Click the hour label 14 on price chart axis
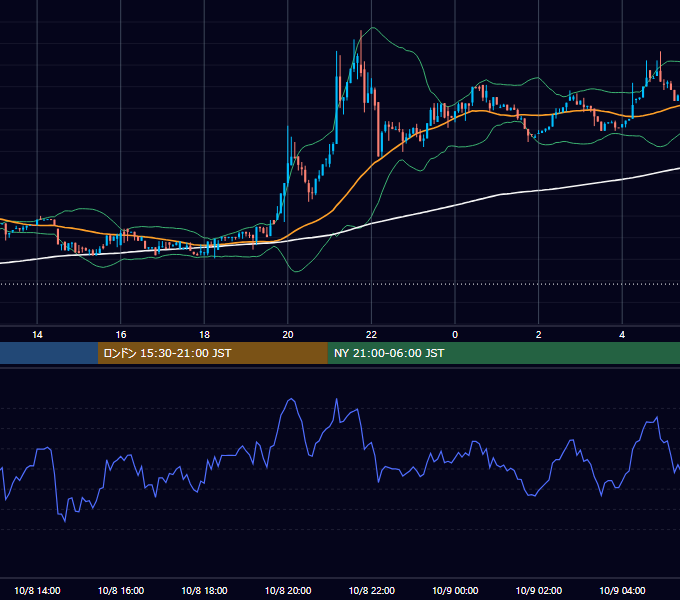Viewport: 680px width, 600px height. (37, 335)
